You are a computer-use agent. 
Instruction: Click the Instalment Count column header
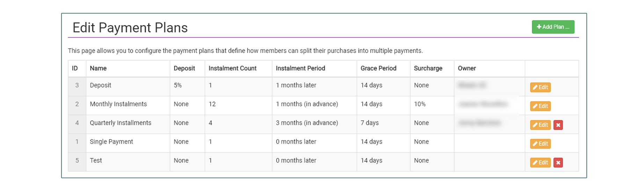[232, 68]
